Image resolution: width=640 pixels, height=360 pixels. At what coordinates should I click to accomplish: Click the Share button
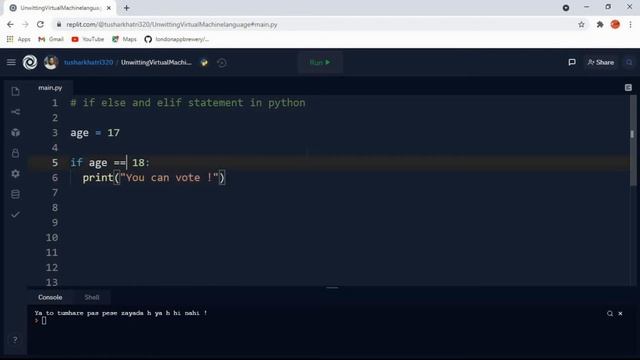coord(600,62)
